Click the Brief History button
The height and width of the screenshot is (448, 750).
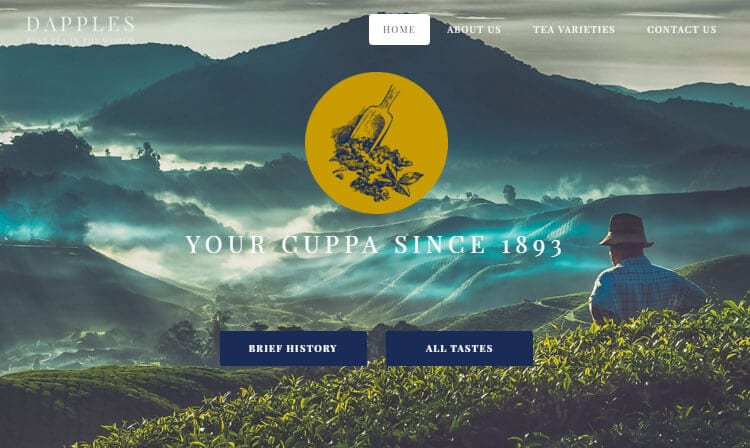click(x=293, y=349)
